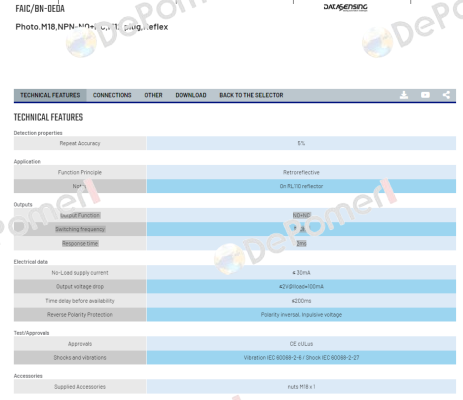Open the Connections tab
463x400 pixels.
[x=112, y=95]
